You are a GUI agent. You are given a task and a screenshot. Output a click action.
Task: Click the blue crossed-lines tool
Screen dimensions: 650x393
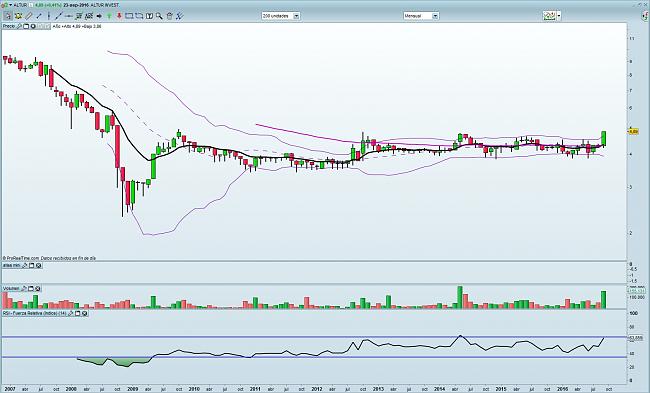[x=179, y=16]
